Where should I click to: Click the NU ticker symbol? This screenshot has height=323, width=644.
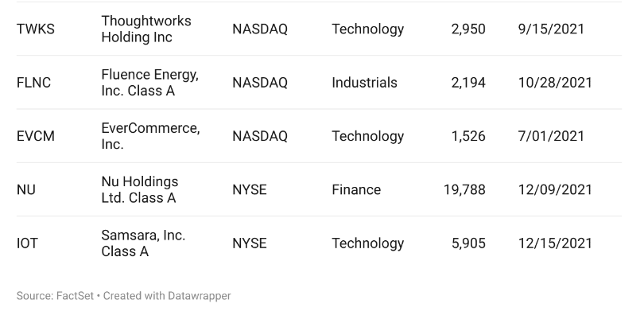pos(26,190)
